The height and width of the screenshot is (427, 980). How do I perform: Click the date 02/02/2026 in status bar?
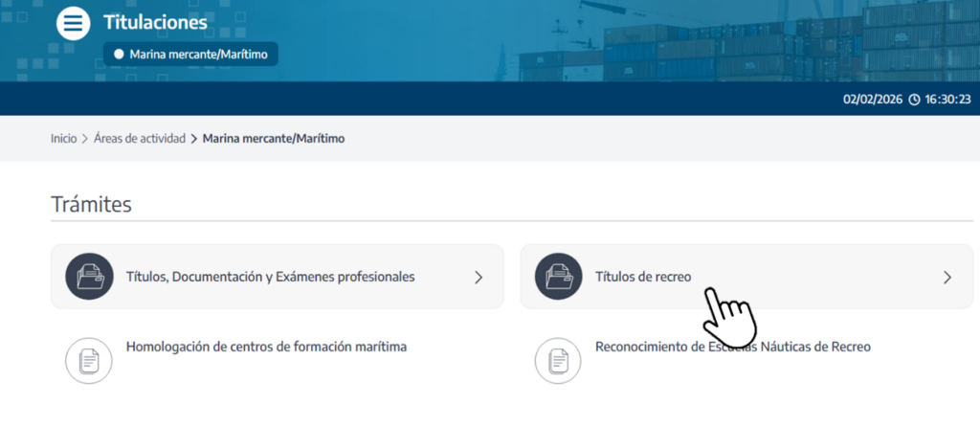873,100
